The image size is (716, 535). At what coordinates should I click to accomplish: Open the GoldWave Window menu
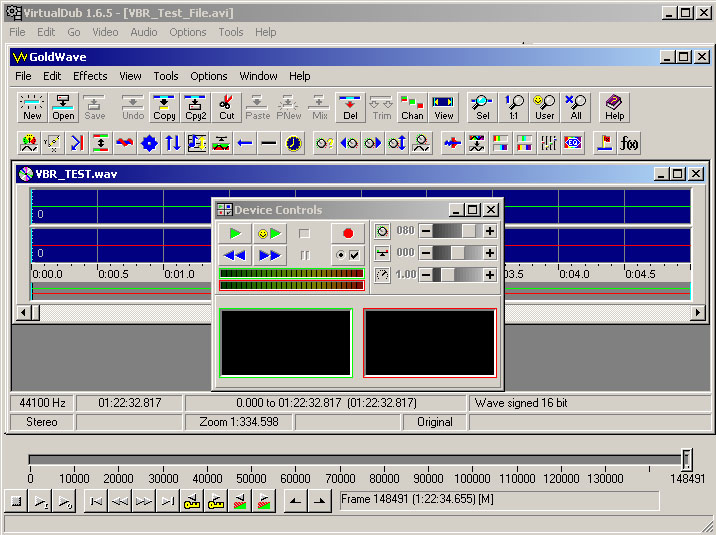coord(258,76)
